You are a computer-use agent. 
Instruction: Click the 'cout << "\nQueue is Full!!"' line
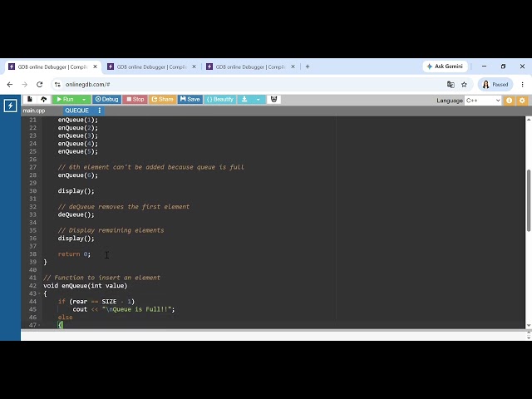pyautogui.click(x=124, y=309)
